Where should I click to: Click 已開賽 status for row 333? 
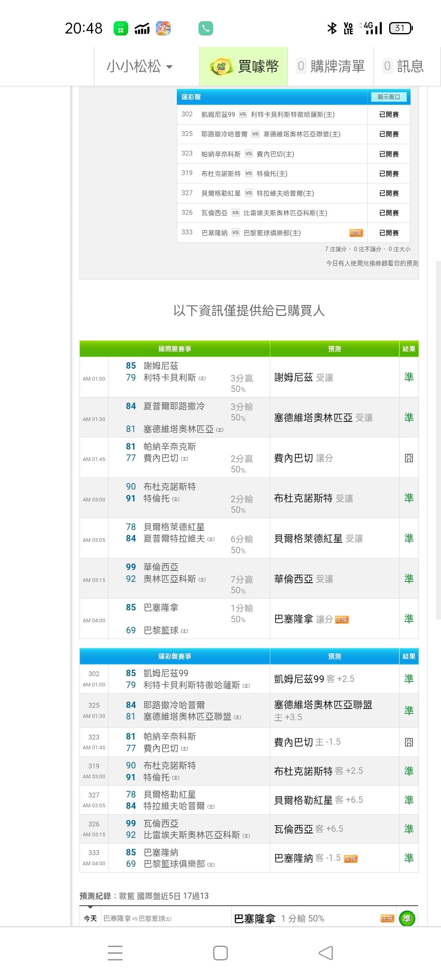[389, 233]
